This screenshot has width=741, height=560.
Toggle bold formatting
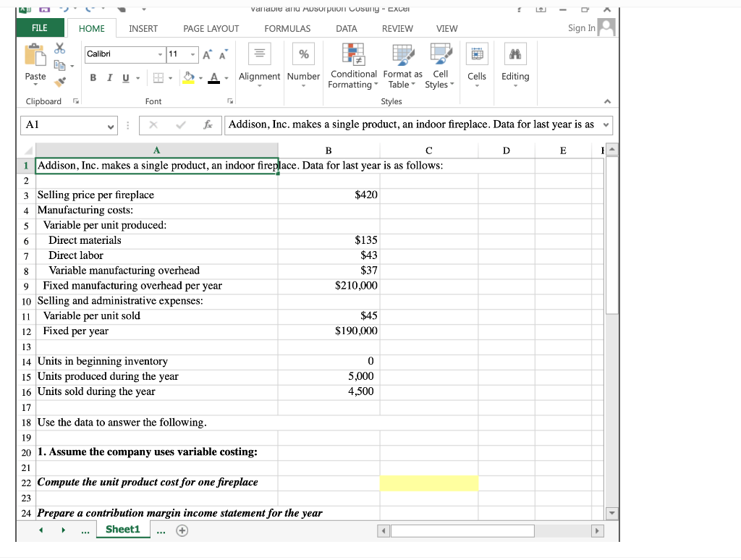click(x=93, y=77)
